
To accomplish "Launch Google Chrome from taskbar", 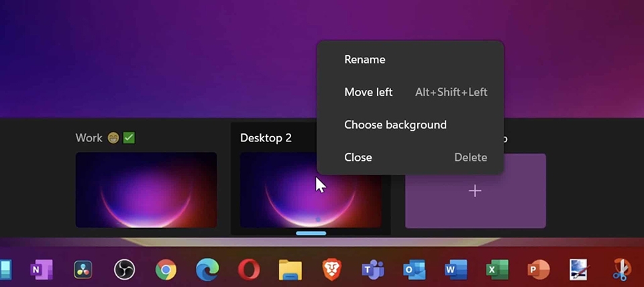I will point(166,270).
